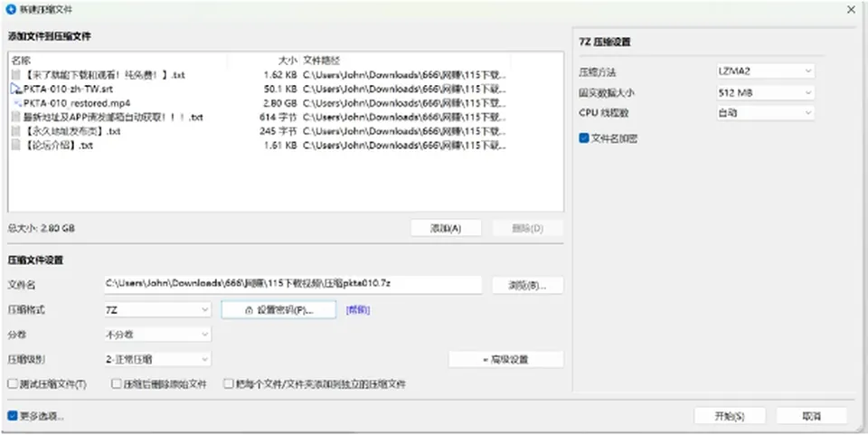Sort the file list by 名称 column header
The width and height of the screenshot is (868, 435).
(x=118, y=61)
